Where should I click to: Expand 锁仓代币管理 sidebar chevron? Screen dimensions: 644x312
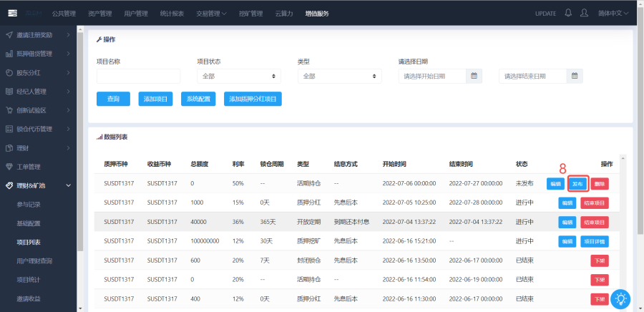68,129
